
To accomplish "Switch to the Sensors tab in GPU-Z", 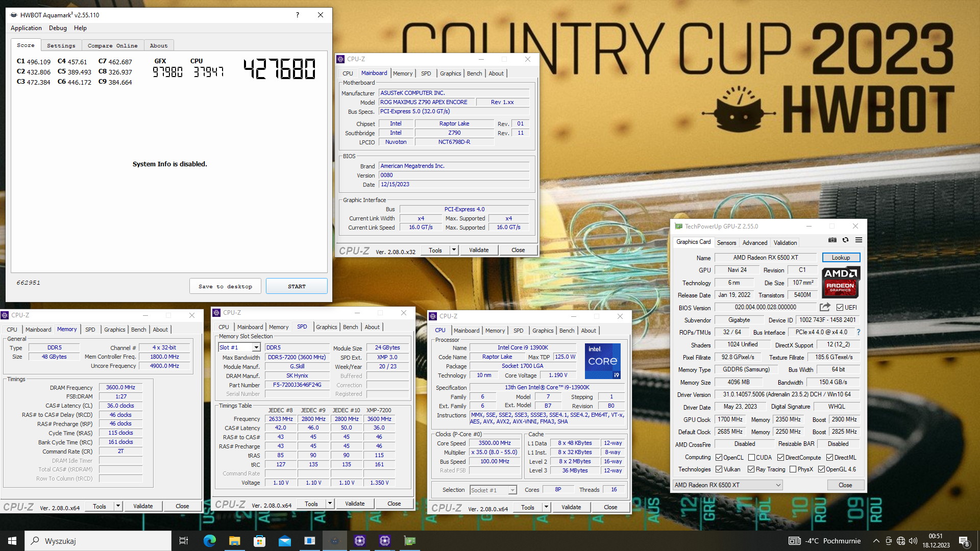I will 726,243.
